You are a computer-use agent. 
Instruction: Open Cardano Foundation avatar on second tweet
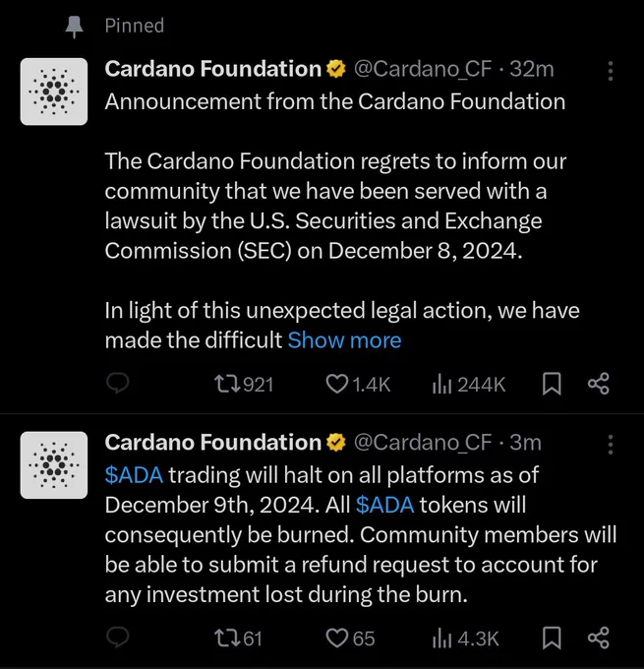tap(54, 464)
